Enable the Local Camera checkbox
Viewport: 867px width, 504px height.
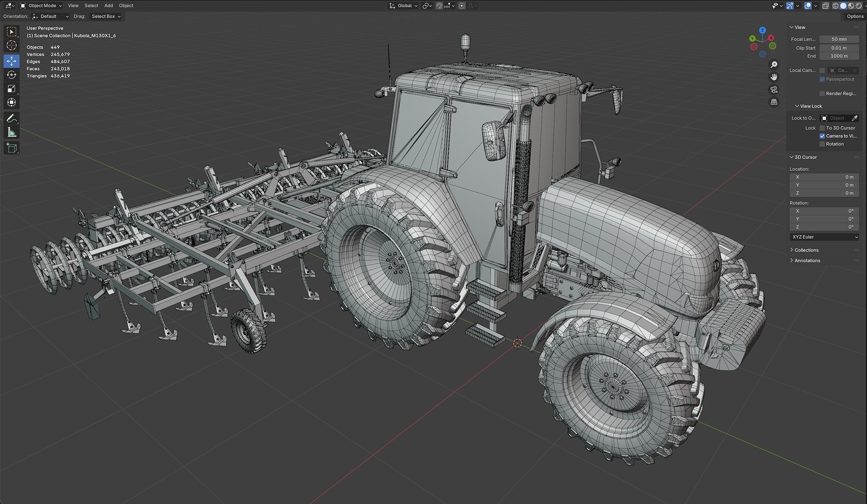(x=822, y=71)
